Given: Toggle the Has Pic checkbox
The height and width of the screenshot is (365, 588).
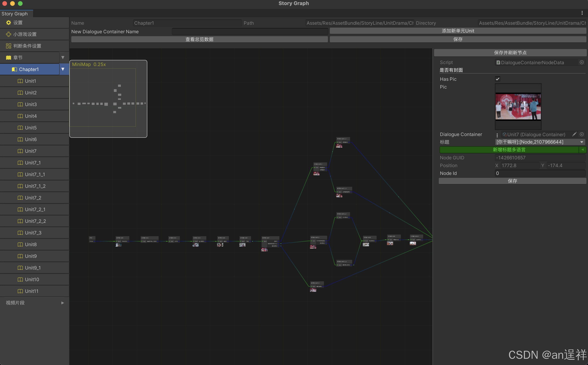Looking at the screenshot, I should click(498, 79).
